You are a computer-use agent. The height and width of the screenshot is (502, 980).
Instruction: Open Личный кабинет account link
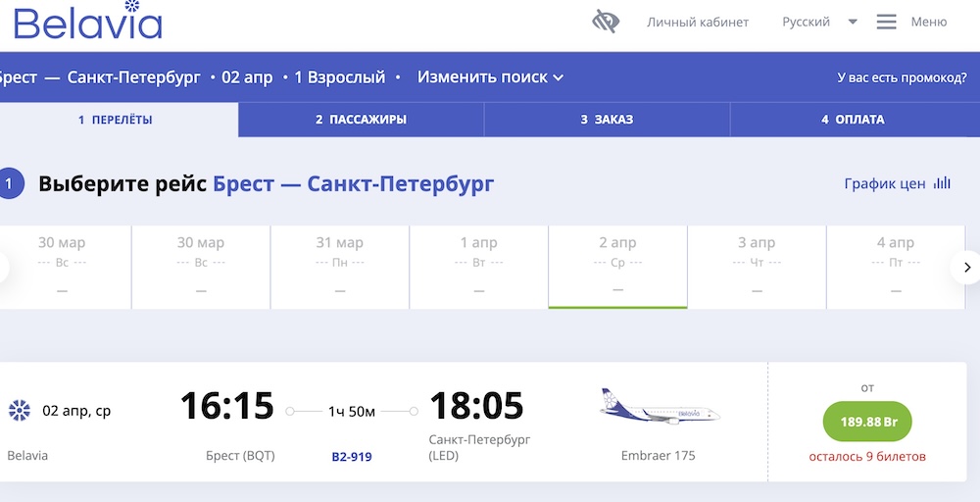tap(698, 22)
